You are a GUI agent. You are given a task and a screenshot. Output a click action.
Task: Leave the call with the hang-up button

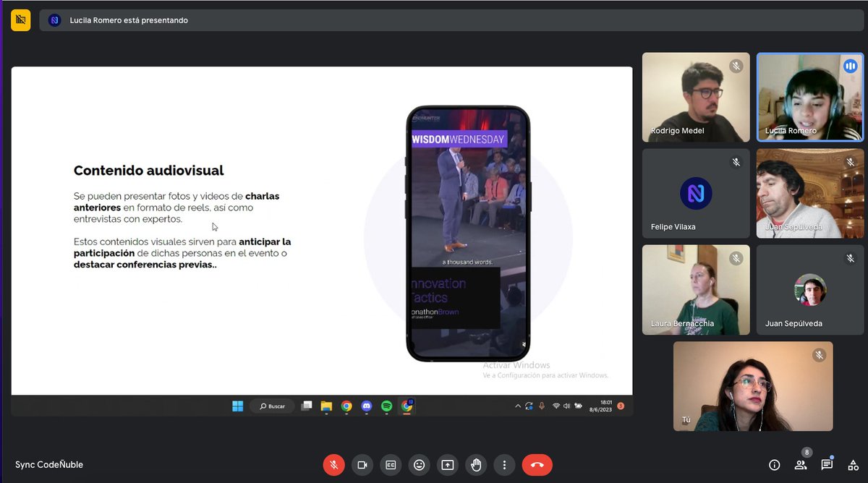(537, 465)
